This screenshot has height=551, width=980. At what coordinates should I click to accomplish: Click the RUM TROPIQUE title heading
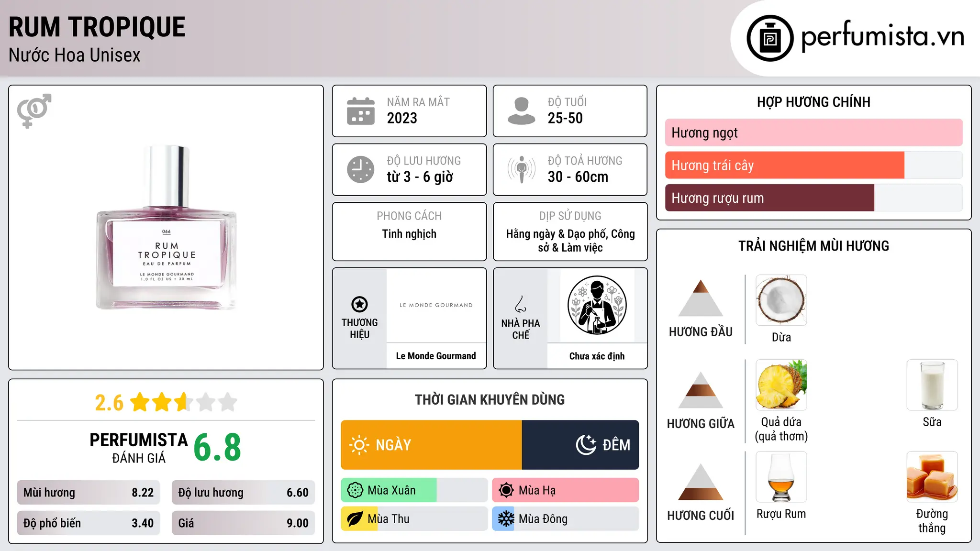(x=97, y=27)
